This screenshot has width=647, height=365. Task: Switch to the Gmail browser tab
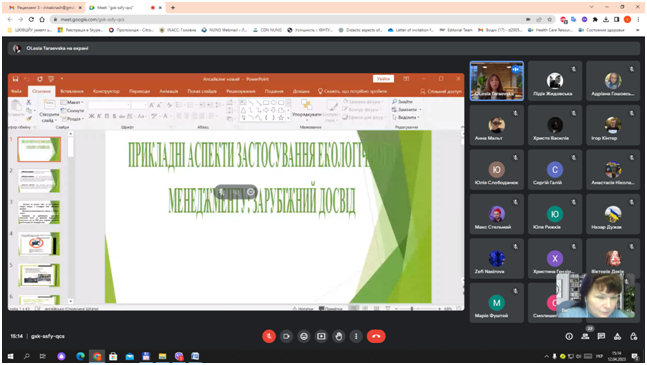coord(44,7)
